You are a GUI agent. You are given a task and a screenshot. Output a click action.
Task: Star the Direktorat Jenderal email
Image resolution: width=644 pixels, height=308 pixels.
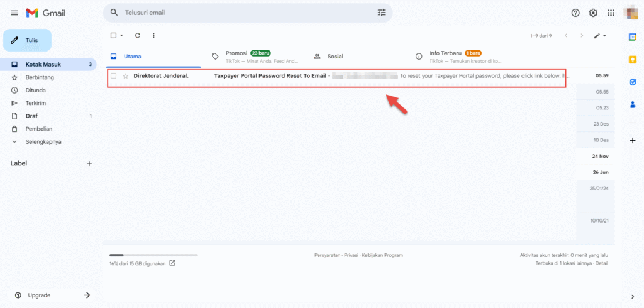pos(125,76)
